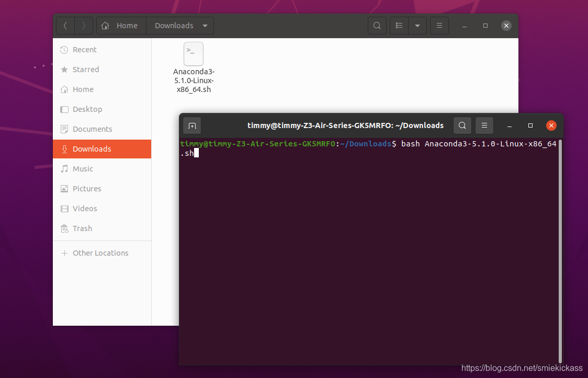Image resolution: width=588 pixels, height=378 pixels.
Task: Toggle list view in Files window
Action: click(399, 26)
